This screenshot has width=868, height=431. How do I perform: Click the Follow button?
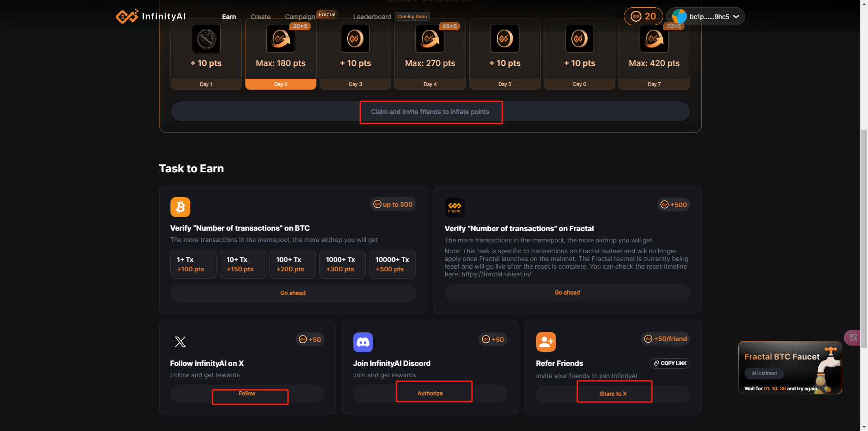(x=247, y=393)
